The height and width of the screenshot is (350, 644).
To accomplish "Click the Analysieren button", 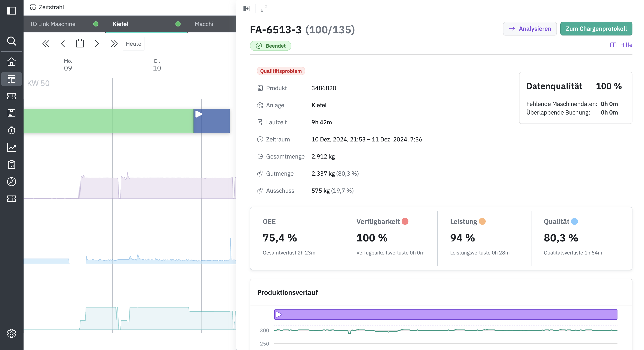I will [x=530, y=29].
